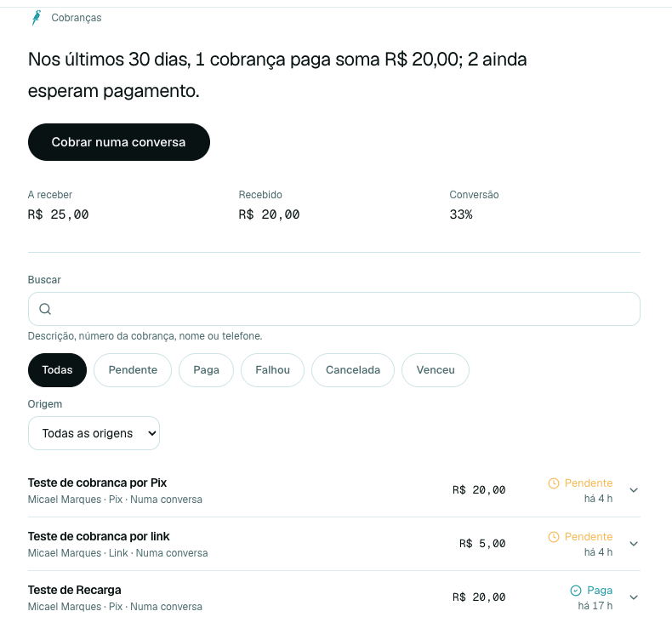Click the Teste de cobranca por Pix title
Image resolution: width=672 pixels, height=634 pixels.
(x=97, y=483)
